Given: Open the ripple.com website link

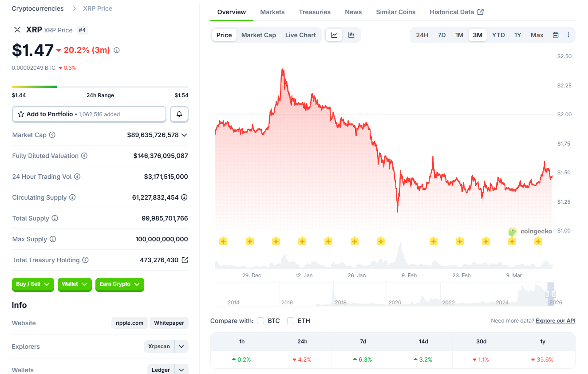Looking at the screenshot, I should (129, 323).
